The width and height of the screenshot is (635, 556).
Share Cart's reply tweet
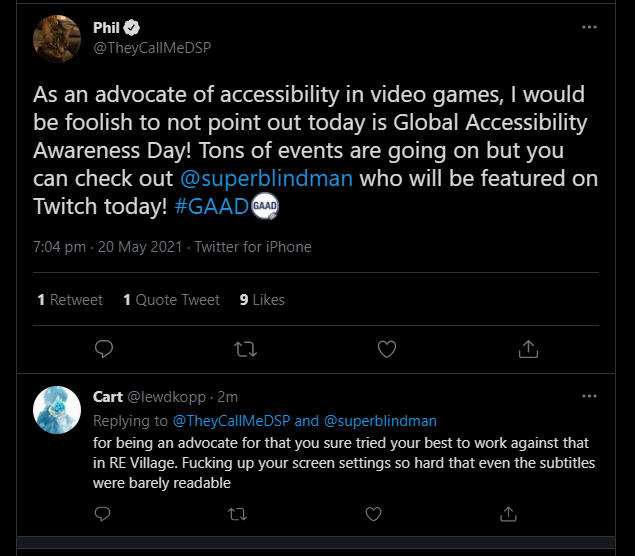[x=508, y=514]
